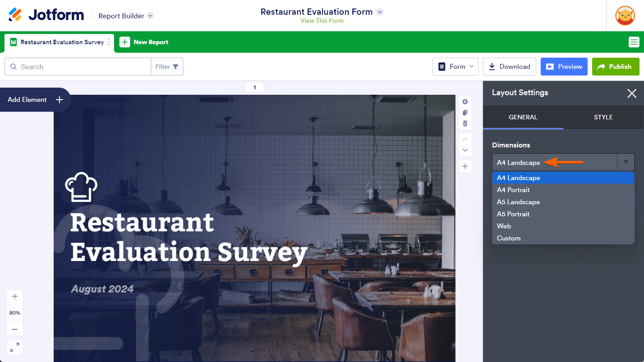
Task: Open the Form dropdown button
Action: coord(455,67)
